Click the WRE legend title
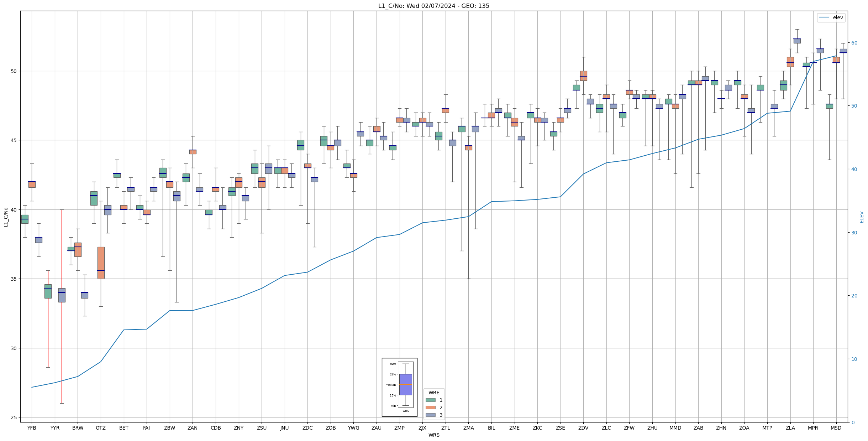 point(433,393)
